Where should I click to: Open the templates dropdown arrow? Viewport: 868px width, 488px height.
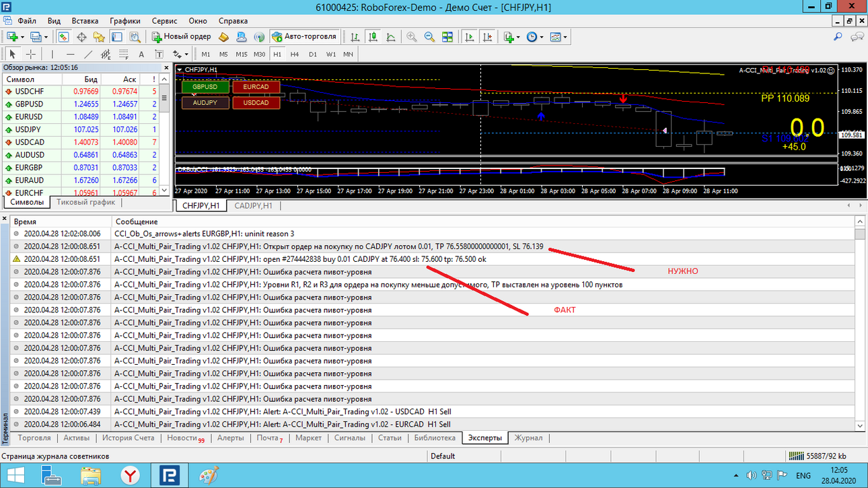pyautogui.click(x=565, y=36)
